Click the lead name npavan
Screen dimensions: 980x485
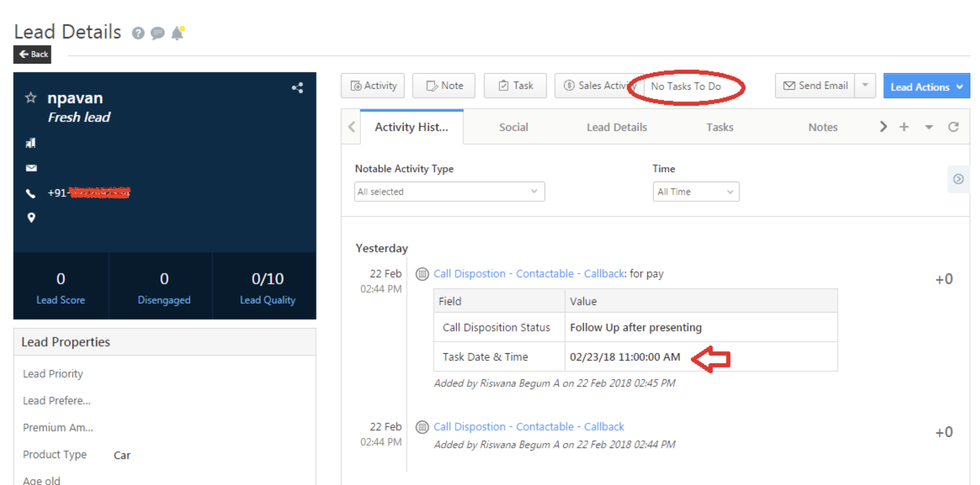pyautogui.click(x=75, y=98)
